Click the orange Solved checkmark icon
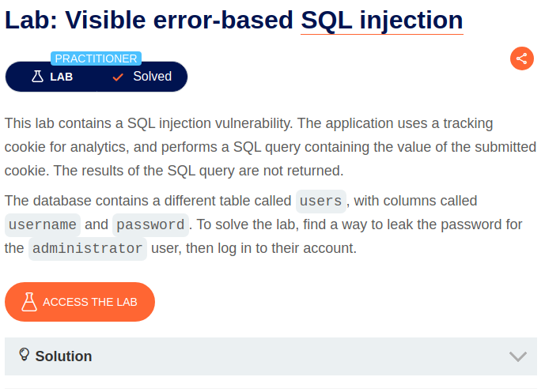 (118, 77)
